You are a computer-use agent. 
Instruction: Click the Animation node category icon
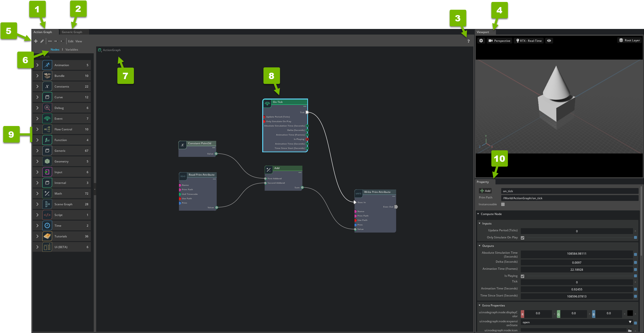47,65
